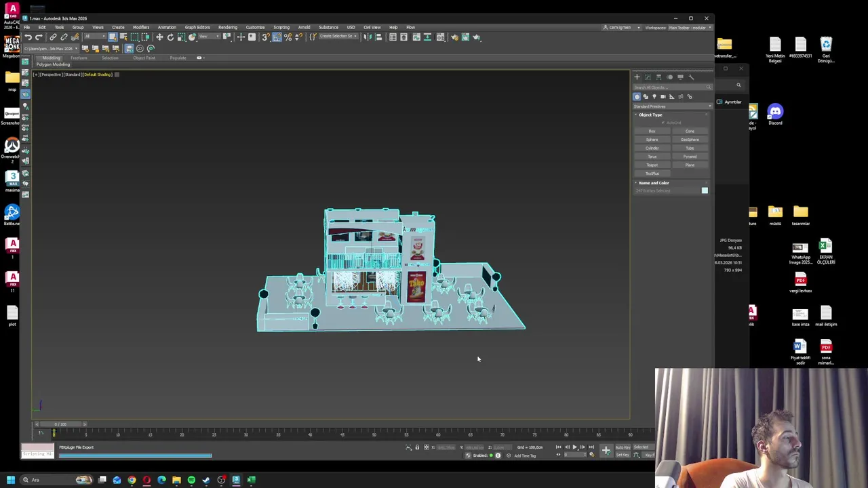Screen dimensions: 868x488
Task: Open the Graph Editors menu
Action: tap(197, 28)
